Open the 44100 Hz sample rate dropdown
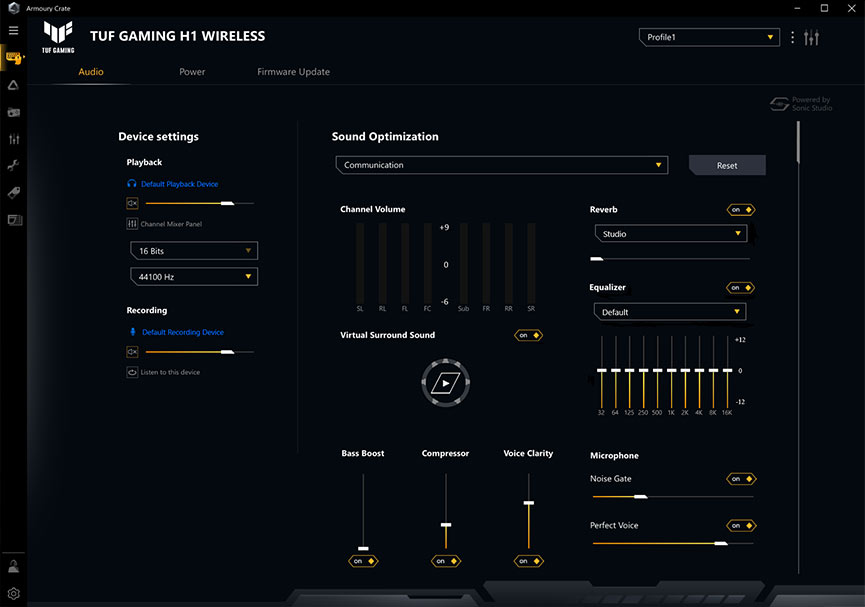This screenshot has width=865, height=607. coord(194,276)
